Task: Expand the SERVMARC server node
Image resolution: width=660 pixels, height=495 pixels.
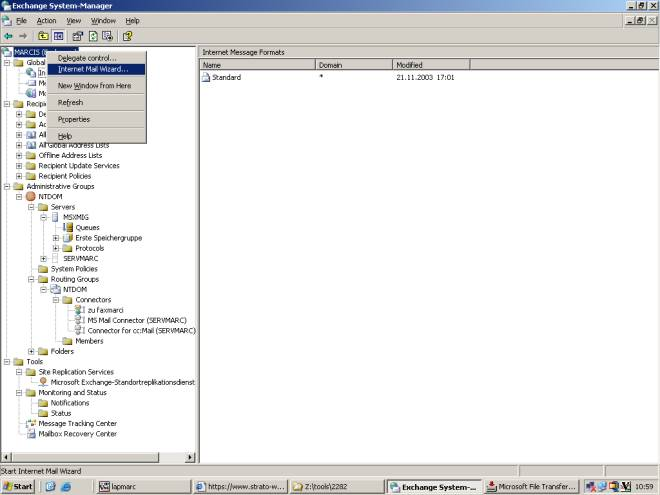Action: click(x=44, y=258)
